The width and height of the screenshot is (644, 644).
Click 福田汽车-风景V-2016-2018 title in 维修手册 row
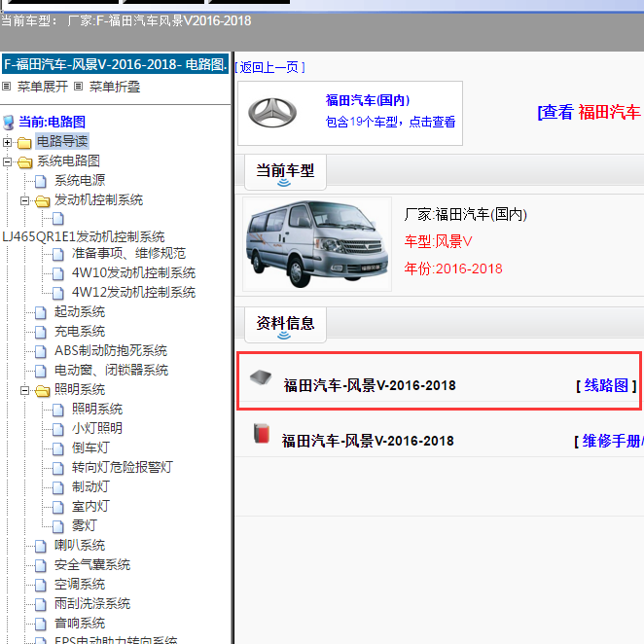point(368,441)
